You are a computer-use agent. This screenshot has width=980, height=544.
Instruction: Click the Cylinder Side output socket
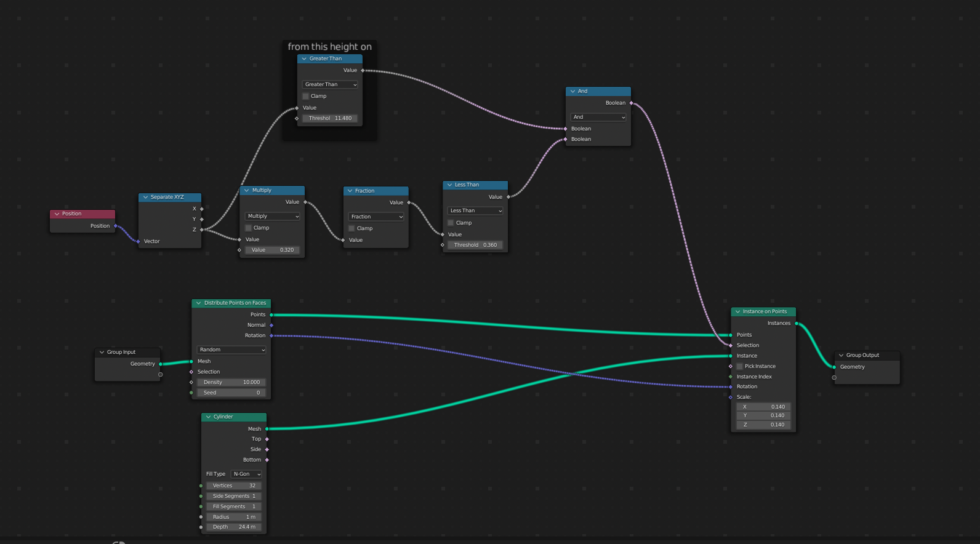click(267, 450)
